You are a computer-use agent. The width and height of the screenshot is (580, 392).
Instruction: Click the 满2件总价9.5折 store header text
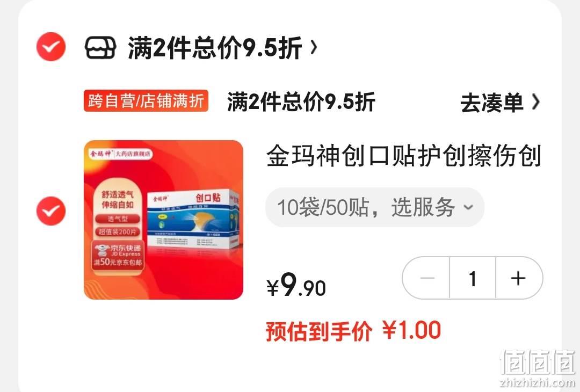214,48
